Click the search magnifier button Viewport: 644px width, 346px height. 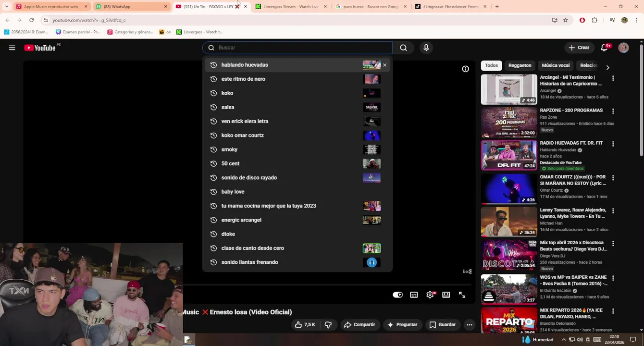click(x=403, y=48)
